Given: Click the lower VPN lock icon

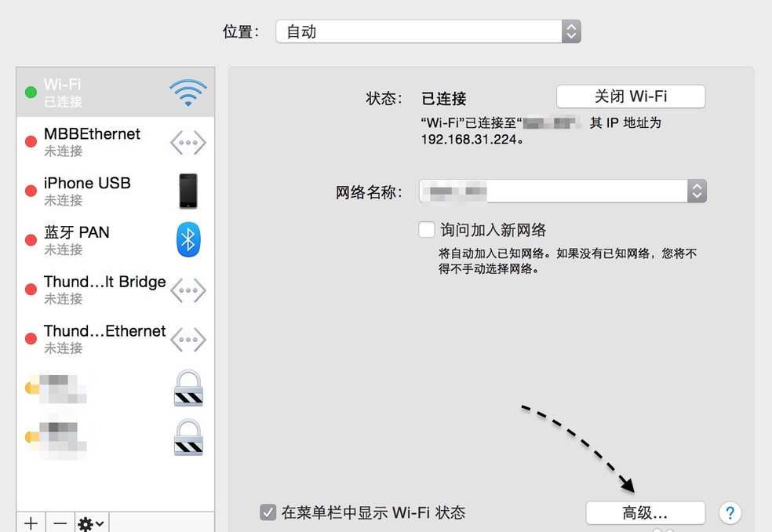Looking at the screenshot, I should click(x=188, y=438).
